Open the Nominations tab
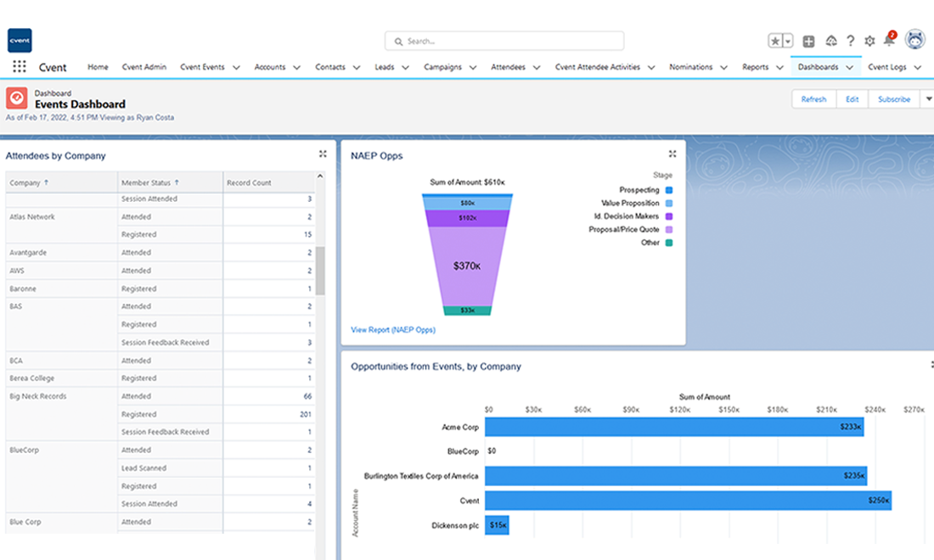 690,67
